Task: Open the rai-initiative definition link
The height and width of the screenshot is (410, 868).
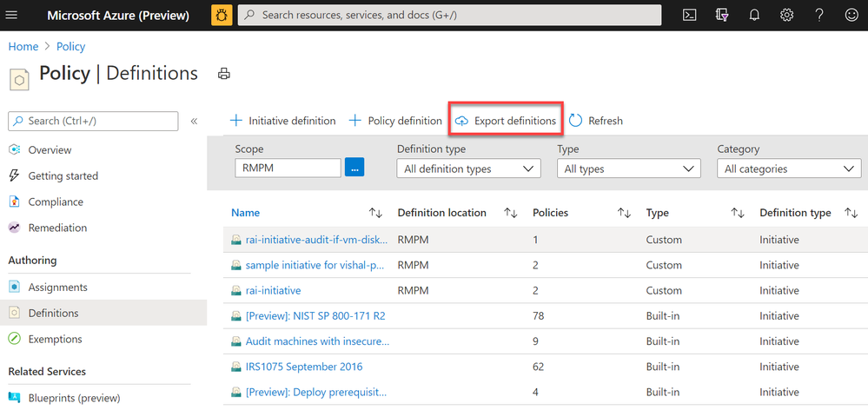Action: (274, 290)
